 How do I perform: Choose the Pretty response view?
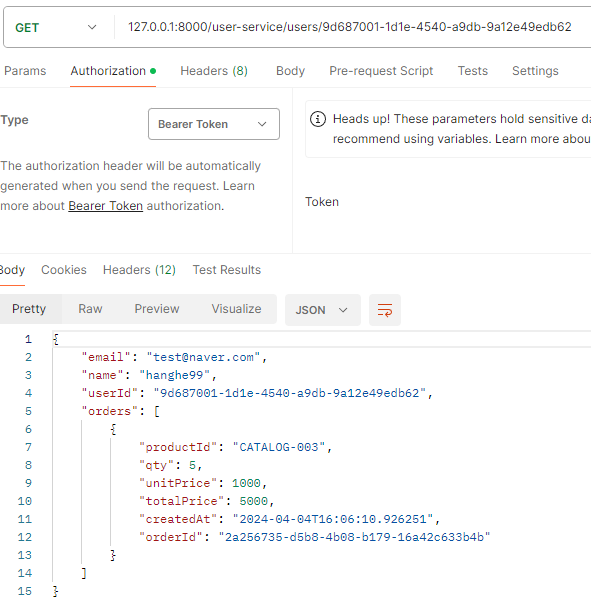[x=29, y=309]
